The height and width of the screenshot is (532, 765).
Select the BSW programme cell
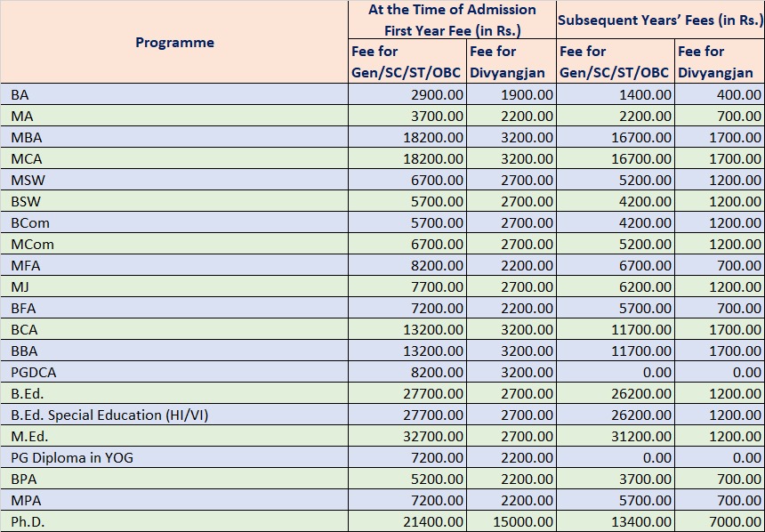174,201
